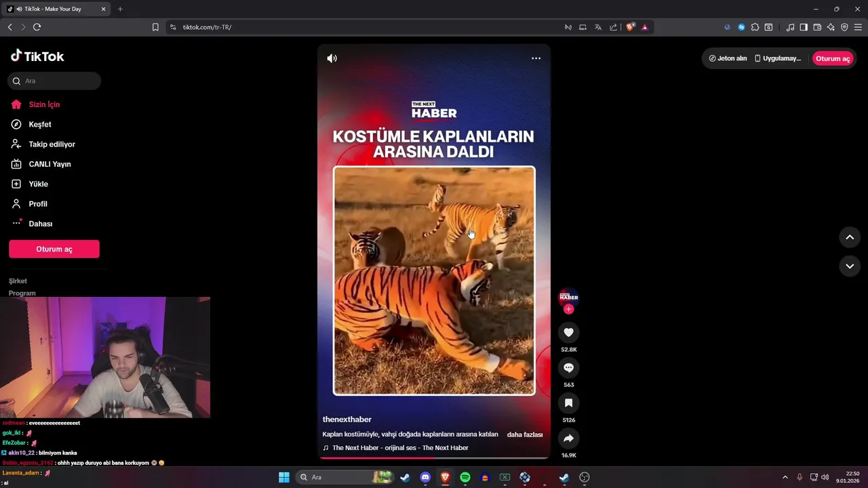
Task: Click the TikTok logo
Action: click(x=37, y=56)
